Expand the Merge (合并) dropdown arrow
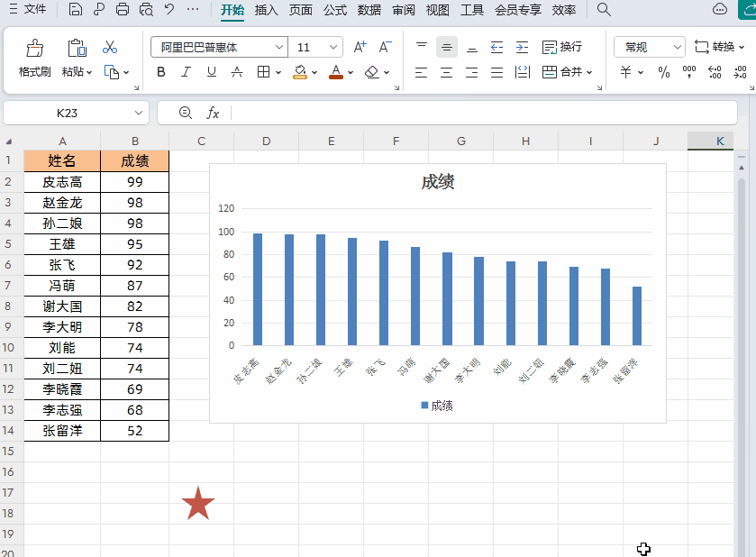This screenshot has width=756, height=557. click(x=589, y=72)
